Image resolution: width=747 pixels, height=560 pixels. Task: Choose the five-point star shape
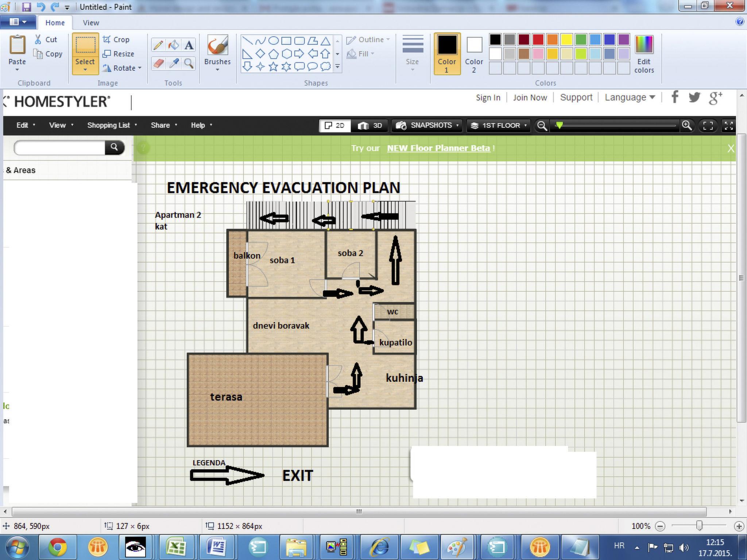pos(273,66)
